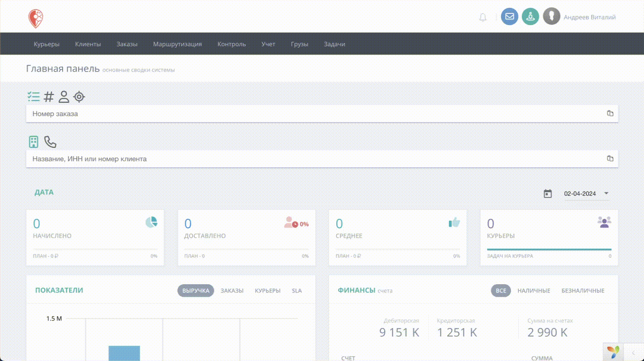Click the Андреев Виталий user name
Viewport: 644px width, 361px height.
(589, 17)
